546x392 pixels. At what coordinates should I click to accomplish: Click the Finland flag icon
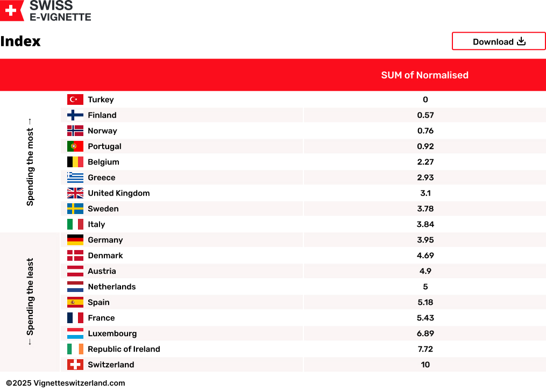pyautogui.click(x=75, y=115)
